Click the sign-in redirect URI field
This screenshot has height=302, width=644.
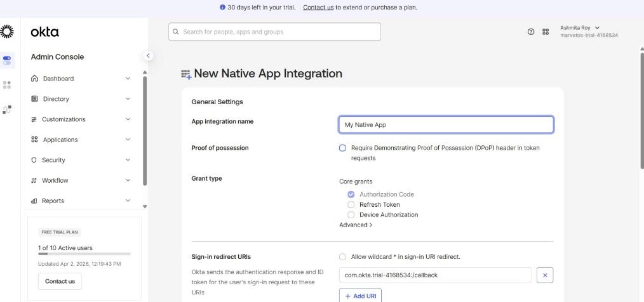tap(435, 275)
